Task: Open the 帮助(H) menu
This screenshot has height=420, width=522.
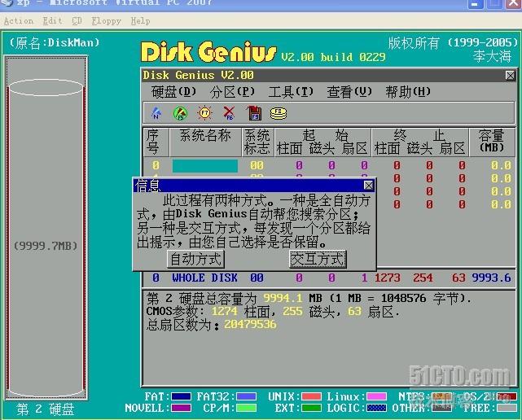Action: 408,92
